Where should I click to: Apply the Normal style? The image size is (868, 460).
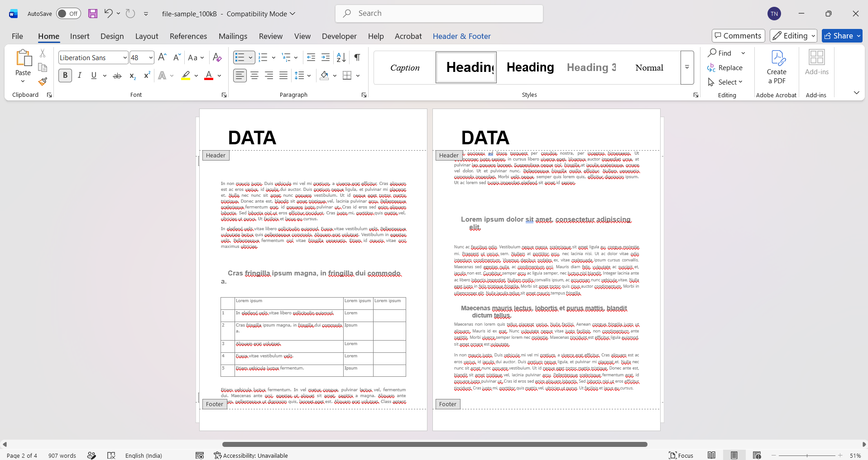coord(649,67)
